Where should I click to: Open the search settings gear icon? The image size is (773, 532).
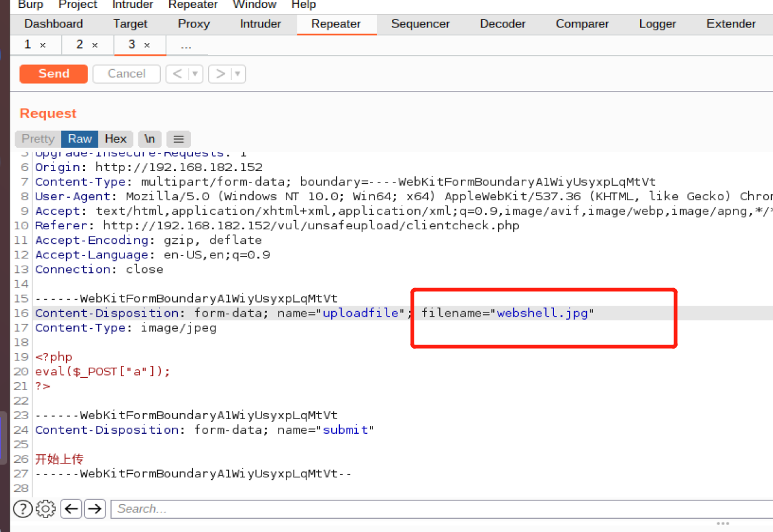tap(46, 508)
